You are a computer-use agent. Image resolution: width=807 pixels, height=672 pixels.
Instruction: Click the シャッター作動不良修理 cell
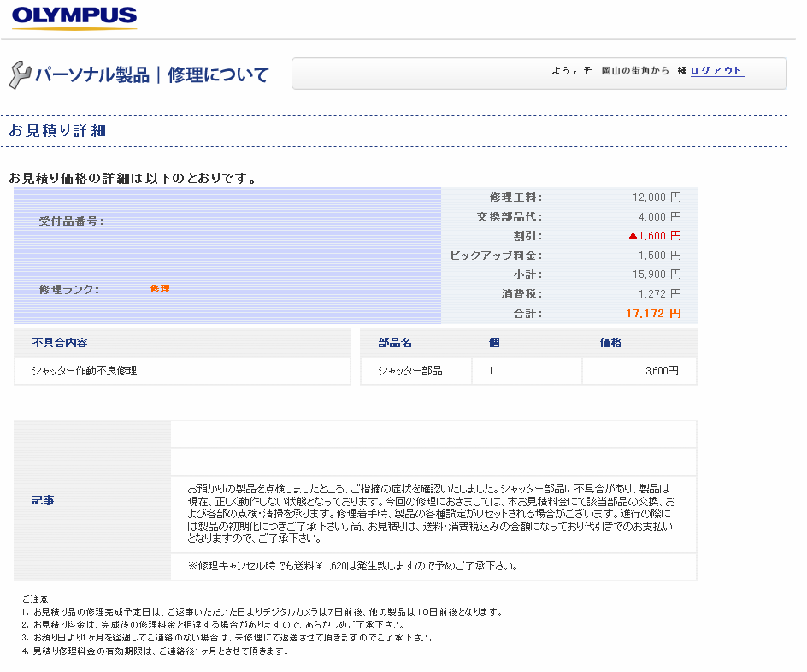[x=85, y=371]
